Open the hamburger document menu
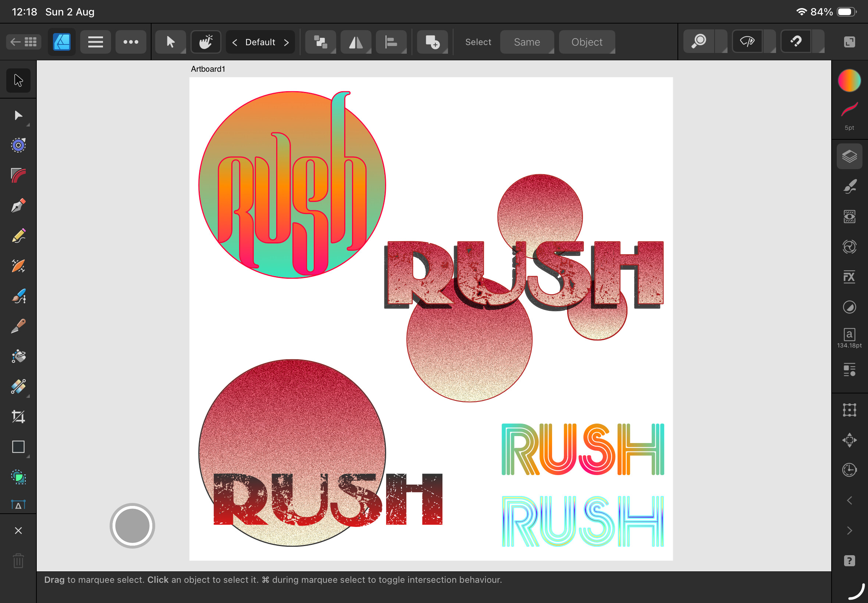 click(95, 42)
